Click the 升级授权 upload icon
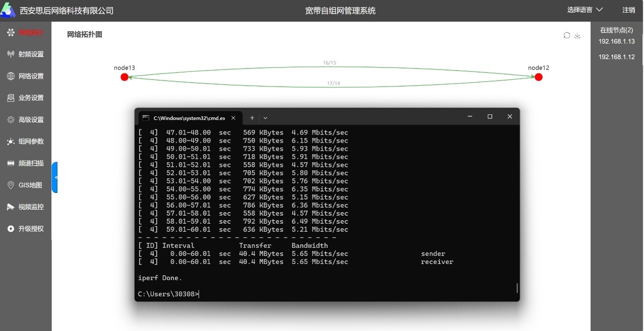644x331 pixels. (11, 229)
